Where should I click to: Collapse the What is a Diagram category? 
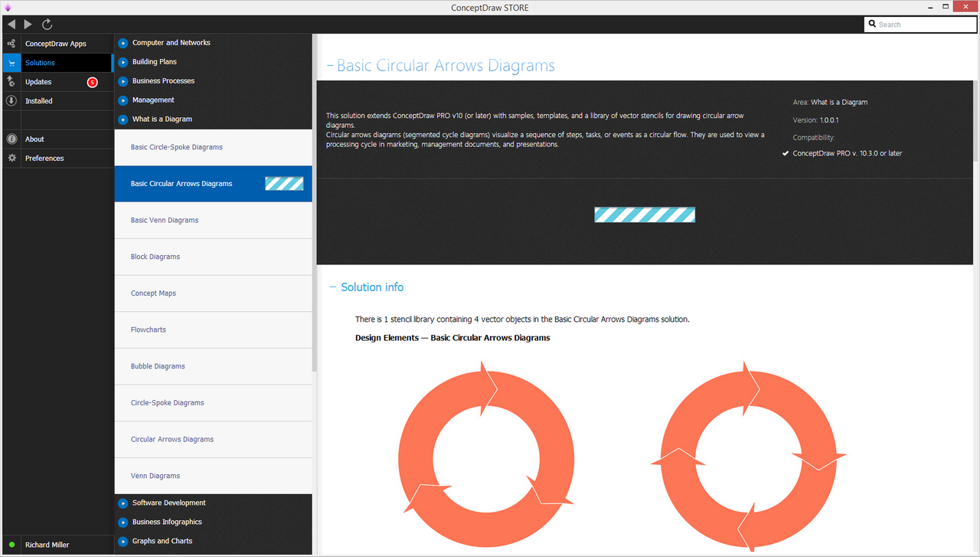point(122,120)
